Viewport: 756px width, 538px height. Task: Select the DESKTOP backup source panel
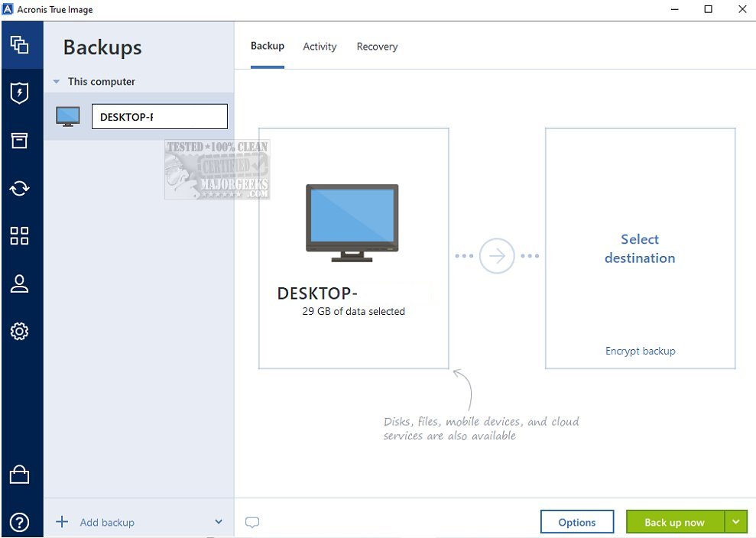point(354,248)
